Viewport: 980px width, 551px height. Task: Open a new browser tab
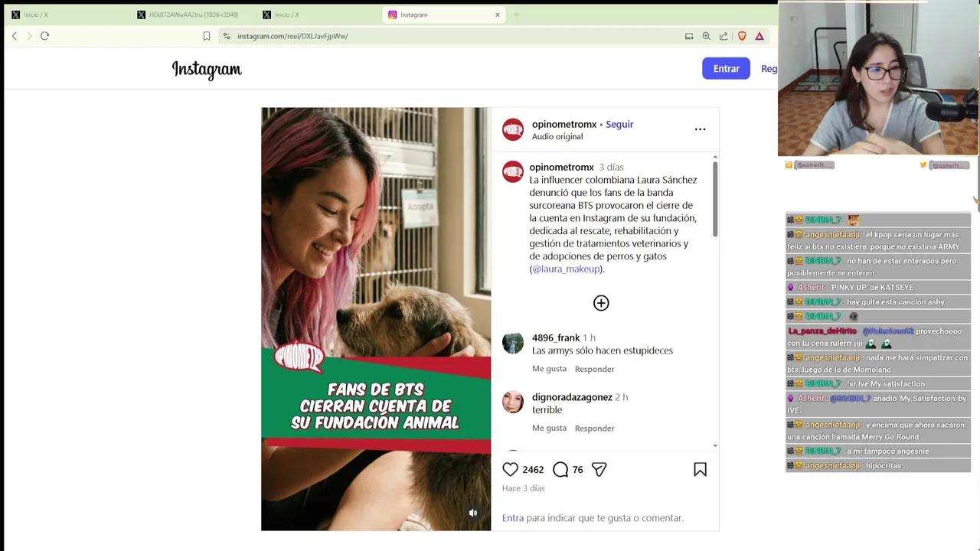click(516, 15)
